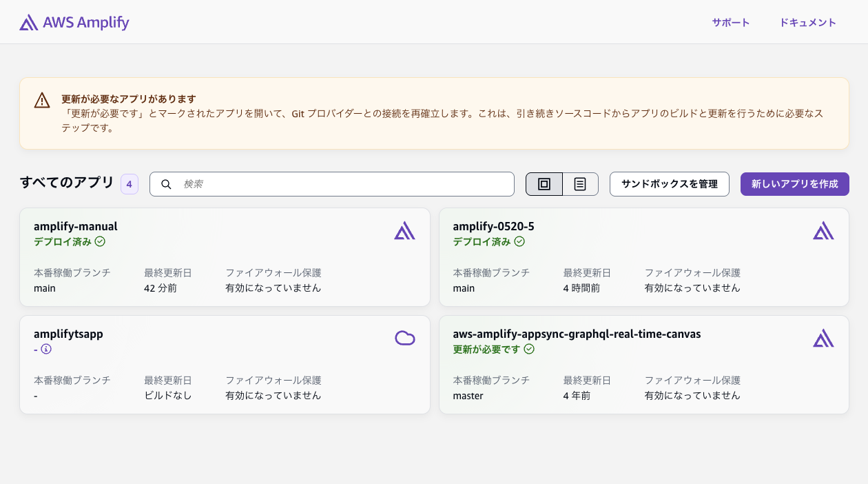Open the amplify-0520-5 app title

(x=493, y=226)
